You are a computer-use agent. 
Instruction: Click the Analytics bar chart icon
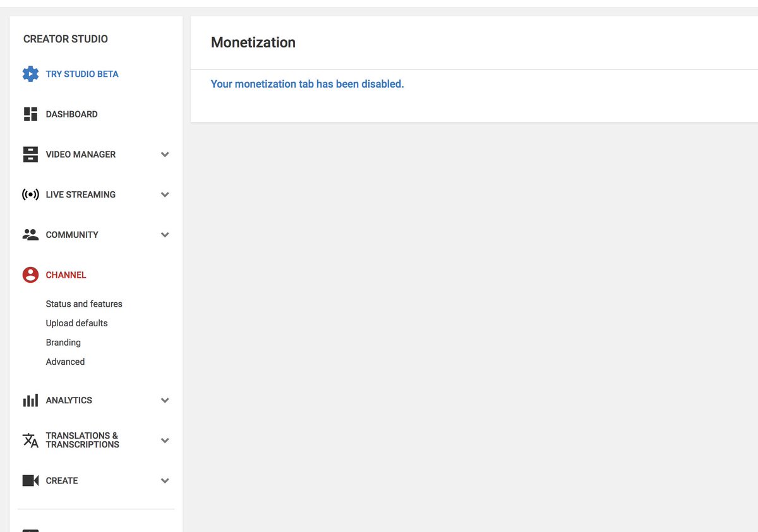pos(30,401)
